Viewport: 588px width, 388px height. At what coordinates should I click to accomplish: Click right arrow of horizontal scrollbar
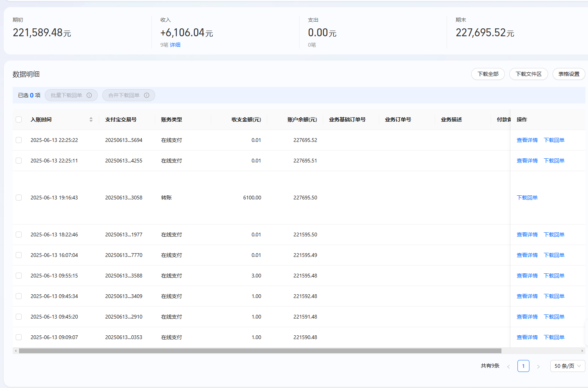point(582,351)
